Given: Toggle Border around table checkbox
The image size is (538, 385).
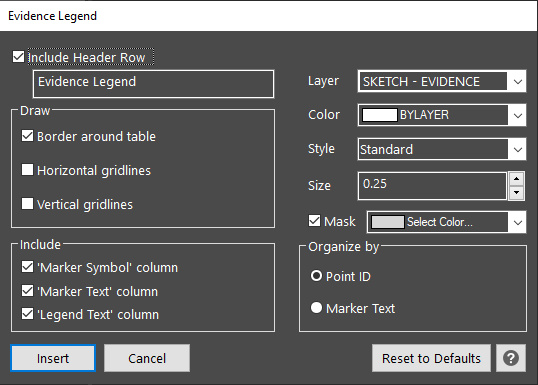Looking at the screenshot, I should click(27, 136).
